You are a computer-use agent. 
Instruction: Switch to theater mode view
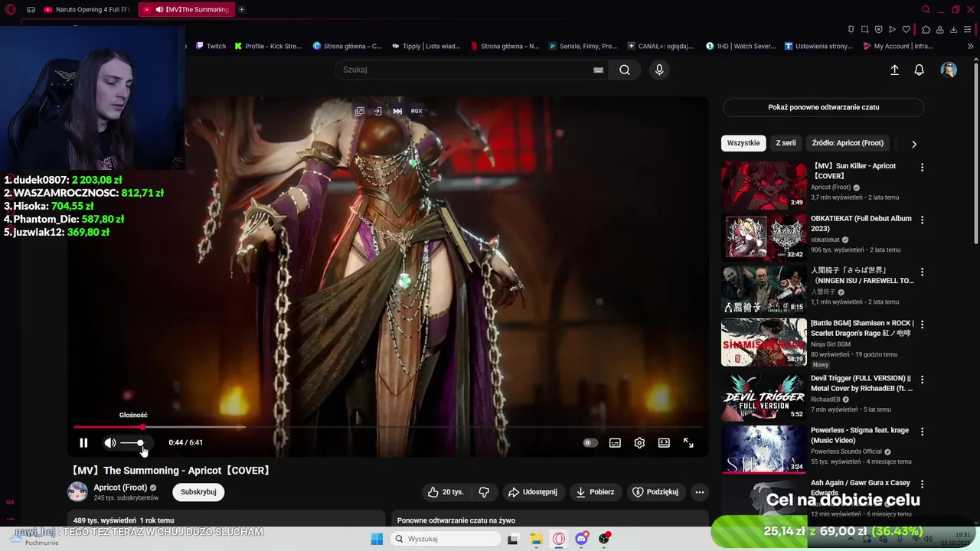click(664, 442)
